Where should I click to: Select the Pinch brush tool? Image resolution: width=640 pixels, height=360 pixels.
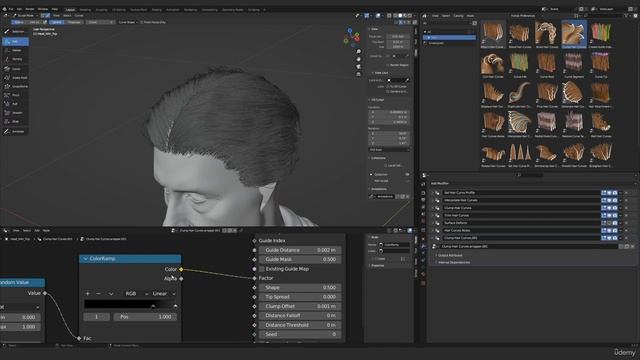pyautogui.click(x=15, y=95)
